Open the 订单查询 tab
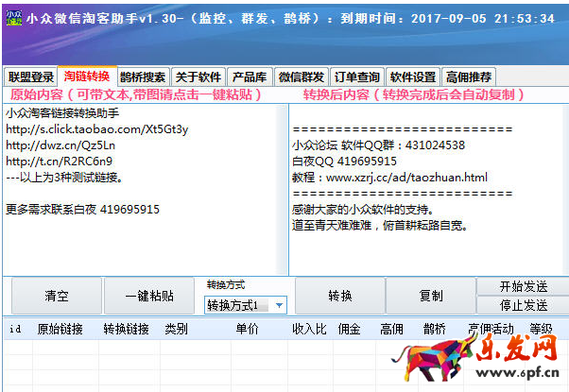Viewport: 569px width, 392px height. [x=357, y=77]
